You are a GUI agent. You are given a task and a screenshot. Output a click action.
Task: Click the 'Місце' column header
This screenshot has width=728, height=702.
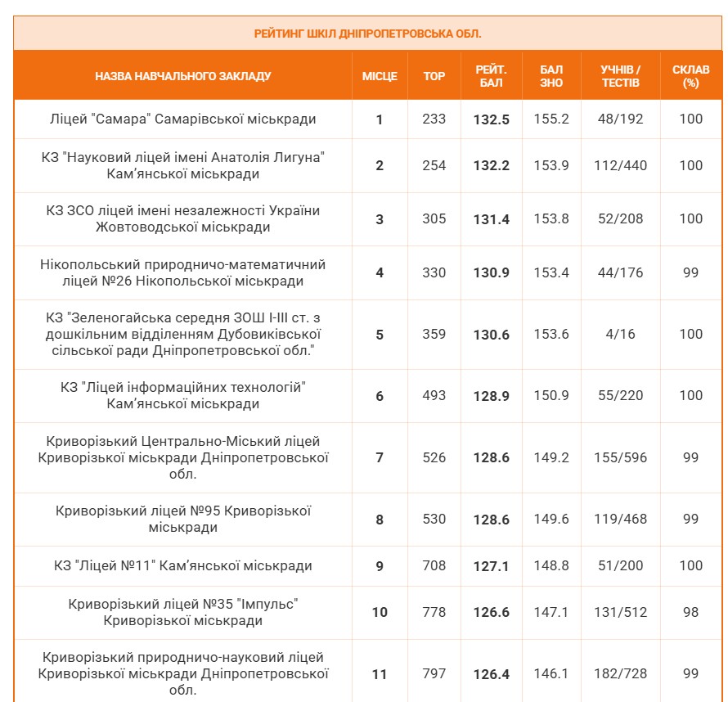click(x=380, y=76)
